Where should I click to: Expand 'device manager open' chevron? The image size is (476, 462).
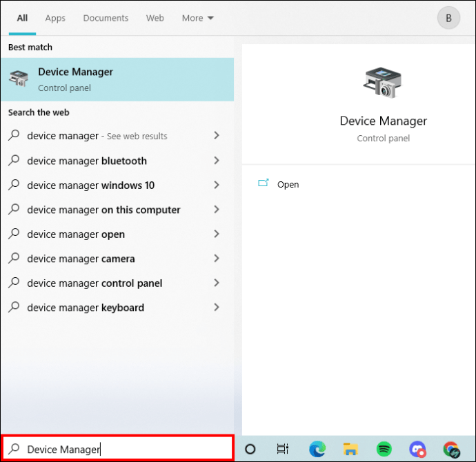[x=217, y=234]
